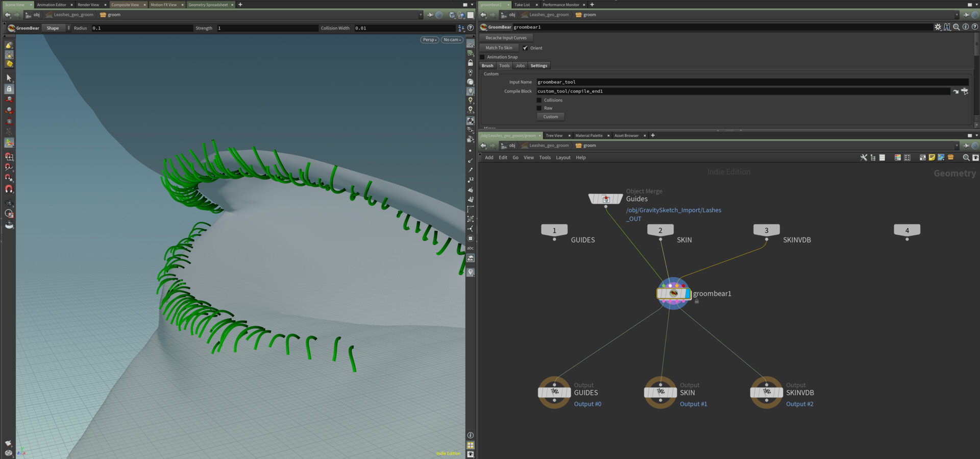Click the Compile Block jump-to-operator arrow icon

coord(955,91)
